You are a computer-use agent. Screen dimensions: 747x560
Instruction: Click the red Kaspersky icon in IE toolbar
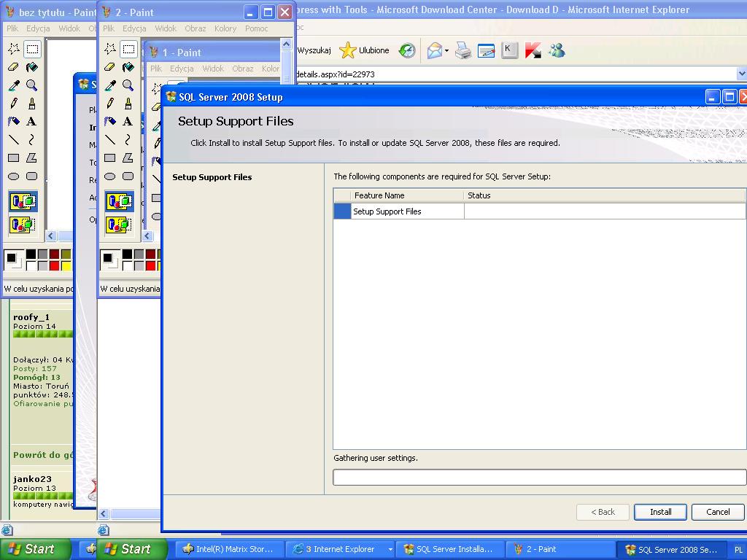point(533,50)
